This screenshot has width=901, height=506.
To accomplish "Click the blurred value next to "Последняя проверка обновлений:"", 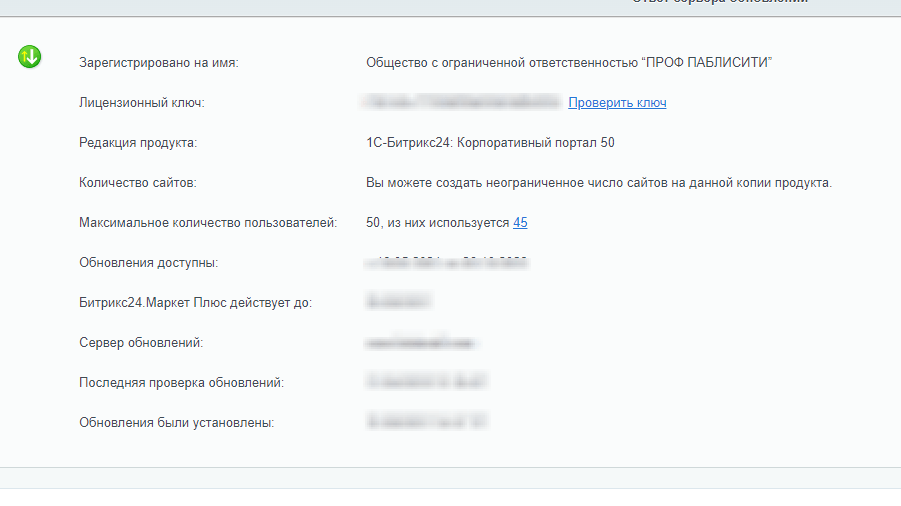I will (x=426, y=381).
